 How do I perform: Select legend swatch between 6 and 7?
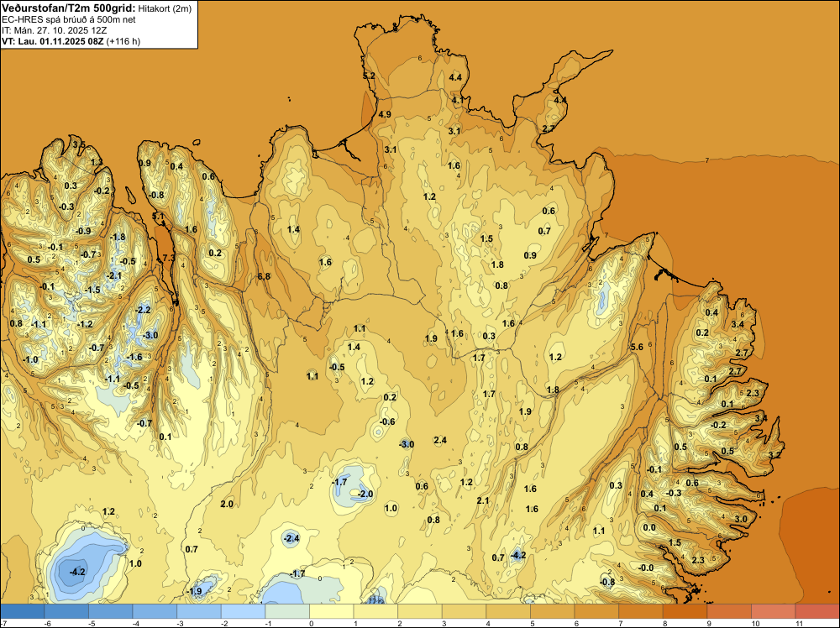click(x=596, y=611)
